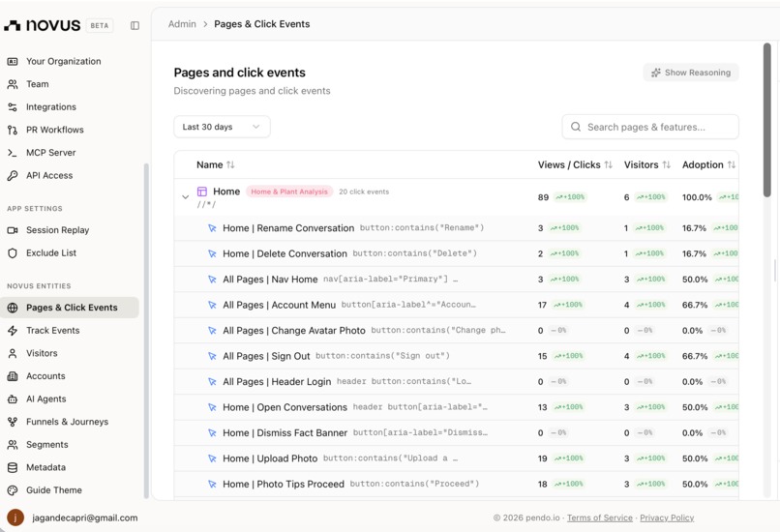Click the MCP Server terminal icon
This screenshot has height=532, width=780.
tap(13, 153)
